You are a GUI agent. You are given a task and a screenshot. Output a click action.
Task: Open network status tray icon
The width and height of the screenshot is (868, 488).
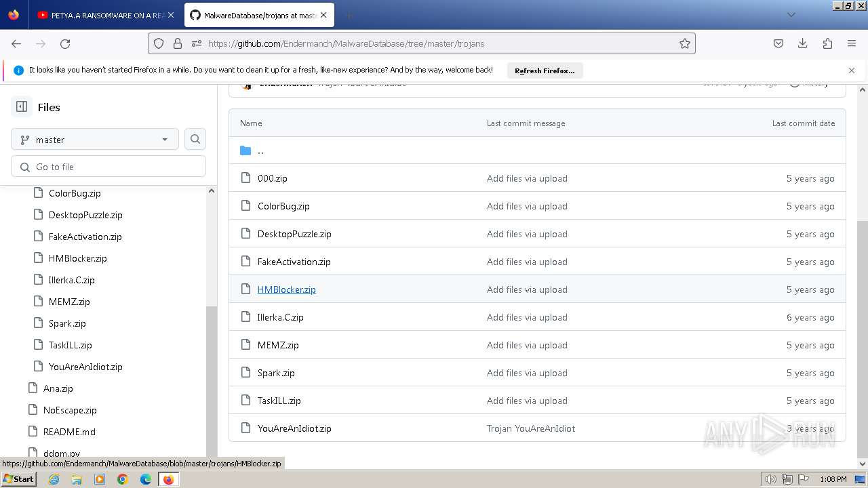[x=787, y=479]
